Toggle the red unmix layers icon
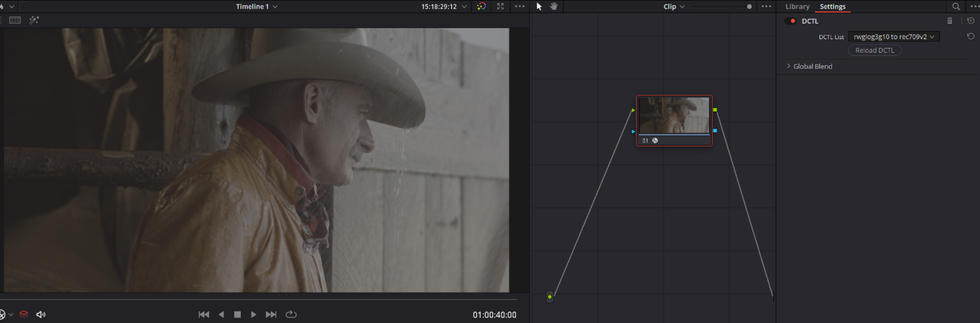980x323 pixels. [24, 314]
